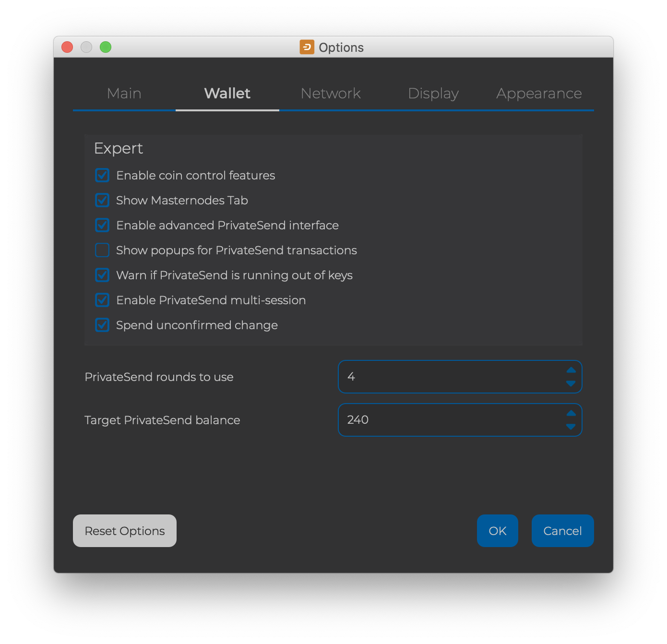Viewport: 667px width, 644px height.
Task: Click the PrivateSend rounds field showing 4
Action: coord(460,377)
